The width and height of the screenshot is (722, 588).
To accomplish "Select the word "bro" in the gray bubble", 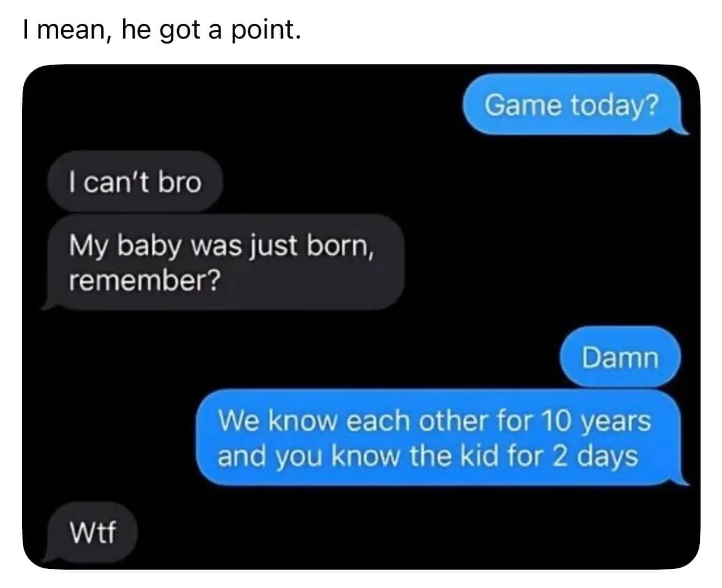I will click(180, 181).
